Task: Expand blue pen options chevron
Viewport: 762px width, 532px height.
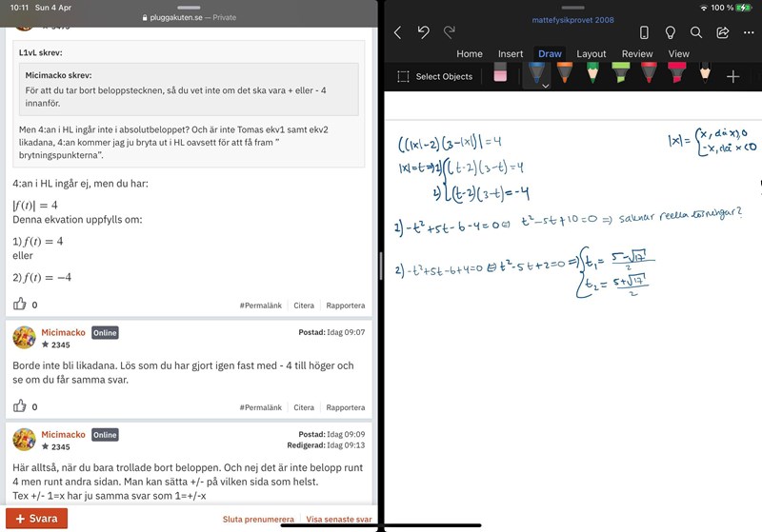Action: click(546, 86)
